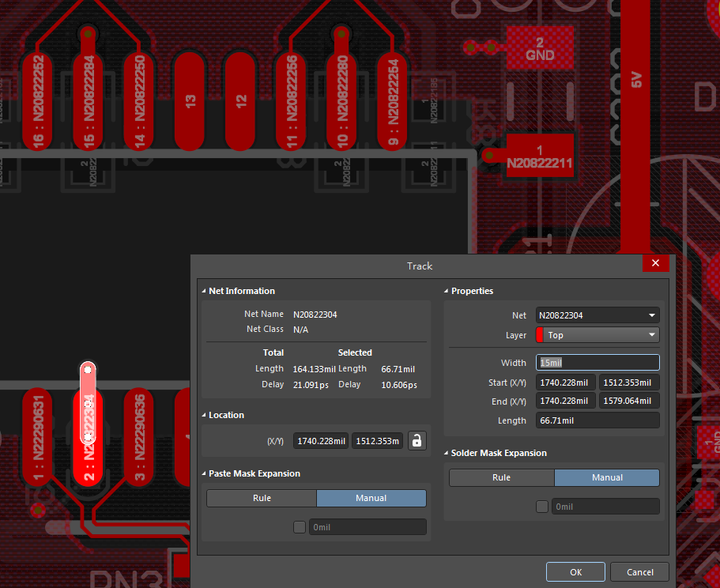720x588 pixels.
Task: Toggle the location lock icon
Action: tap(417, 441)
